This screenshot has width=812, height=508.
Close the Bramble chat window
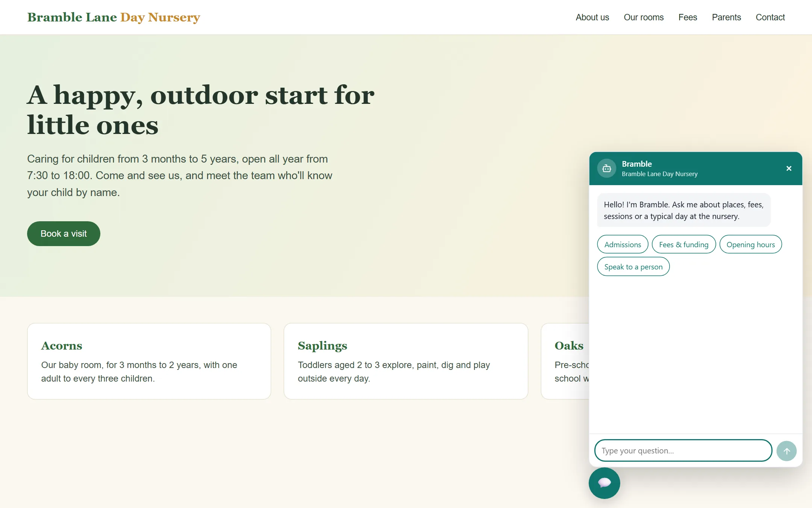[x=789, y=169]
